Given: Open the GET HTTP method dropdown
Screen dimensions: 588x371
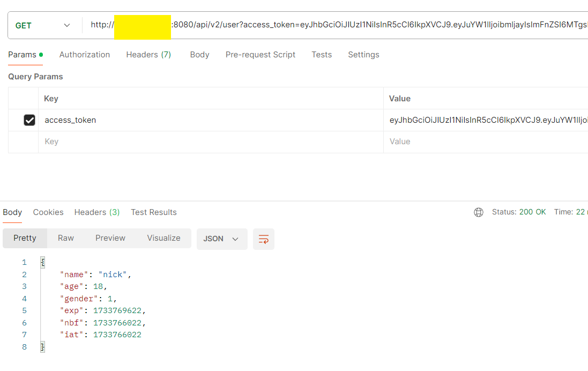Looking at the screenshot, I should (44, 25).
